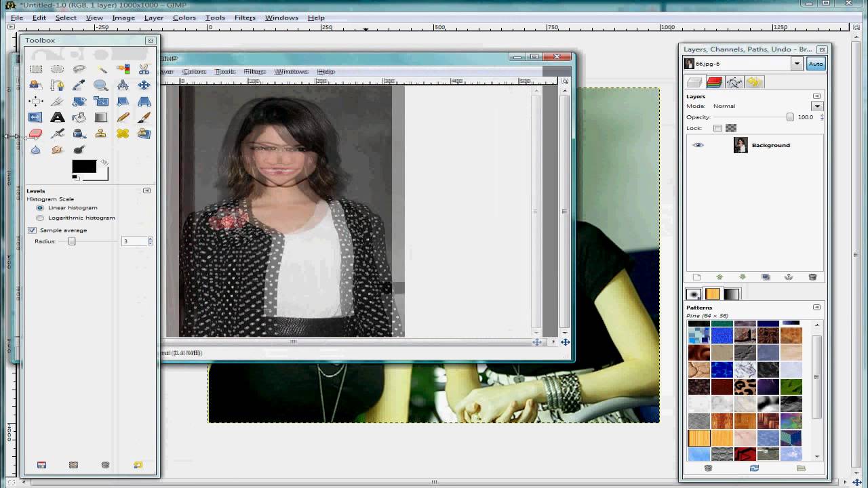Switch to the Channels tab
868x488 pixels.
coord(714,82)
